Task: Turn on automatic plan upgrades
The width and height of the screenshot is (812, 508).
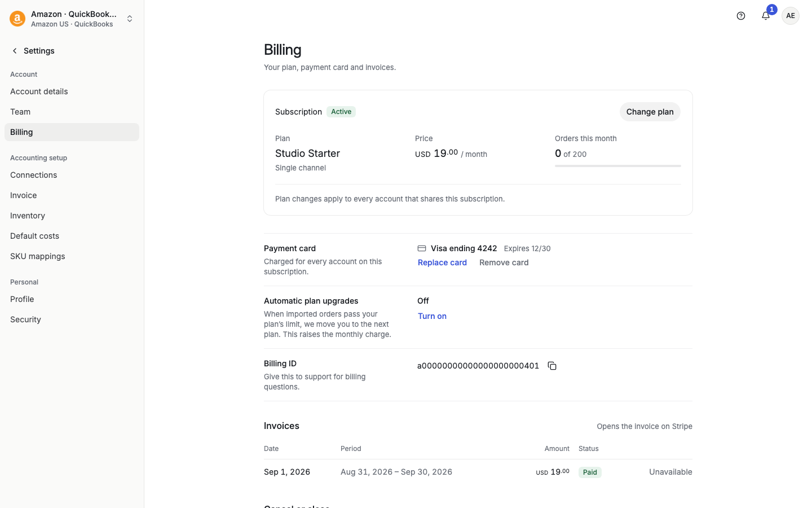Action: coord(432,316)
